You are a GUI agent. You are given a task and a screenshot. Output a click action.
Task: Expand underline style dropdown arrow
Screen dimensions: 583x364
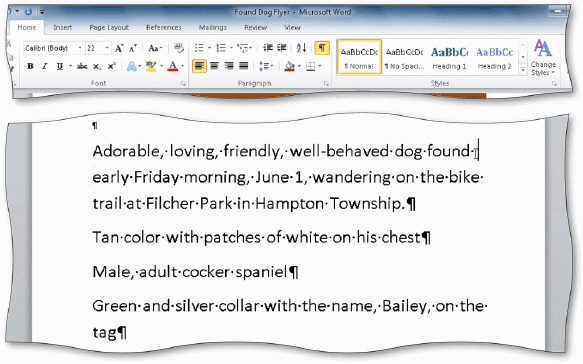(70, 66)
